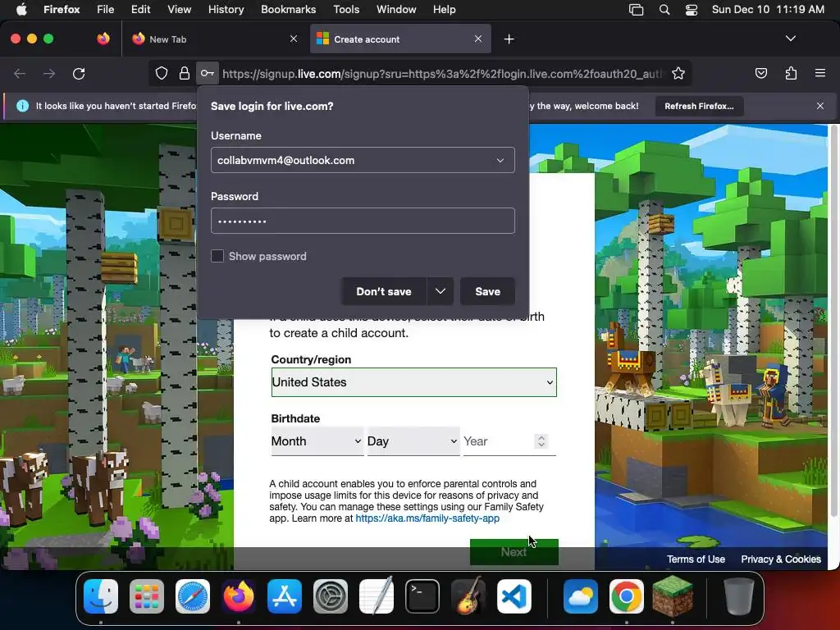
Task: Open the Edit menu
Action: pyautogui.click(x=141, y=10)
